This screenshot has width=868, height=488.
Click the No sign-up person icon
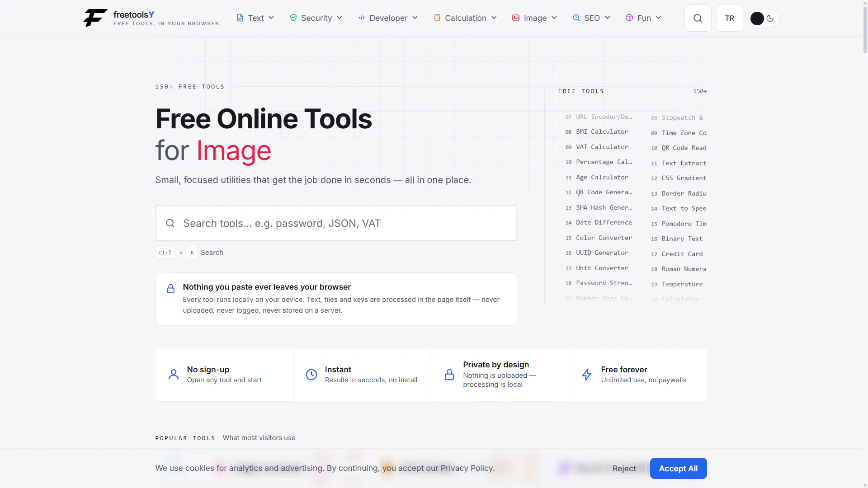click(x=174, y=374)
